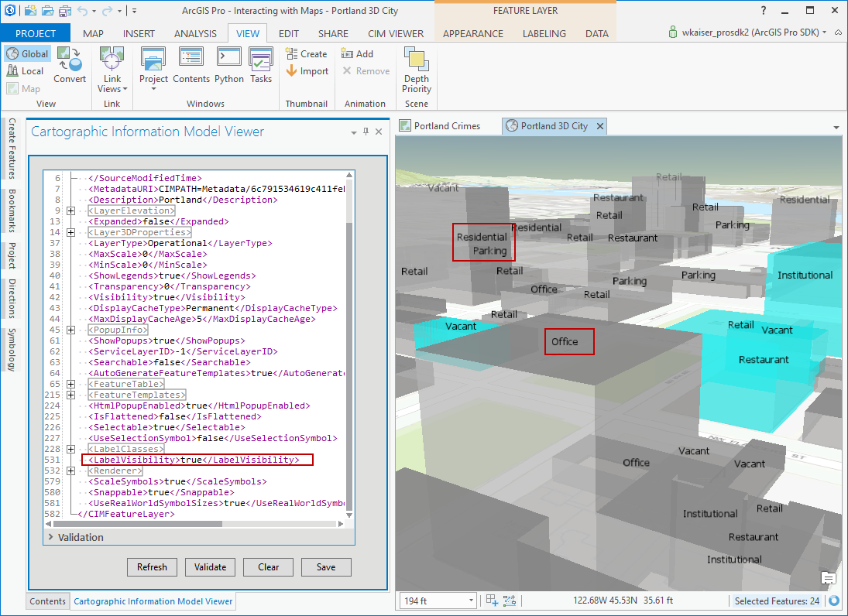Click Save Project icon in quick access toolbar

[x=65, y=10]
